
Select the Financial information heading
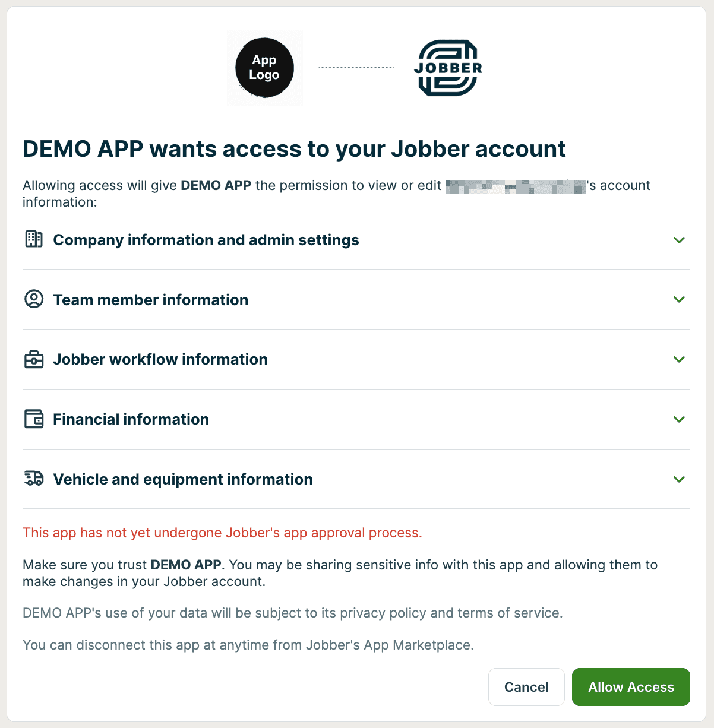(x=131, y=419)
